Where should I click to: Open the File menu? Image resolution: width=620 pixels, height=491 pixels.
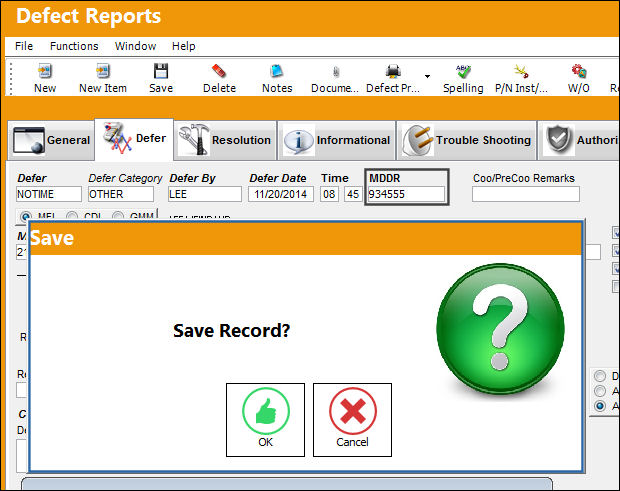tap(24, 46)
